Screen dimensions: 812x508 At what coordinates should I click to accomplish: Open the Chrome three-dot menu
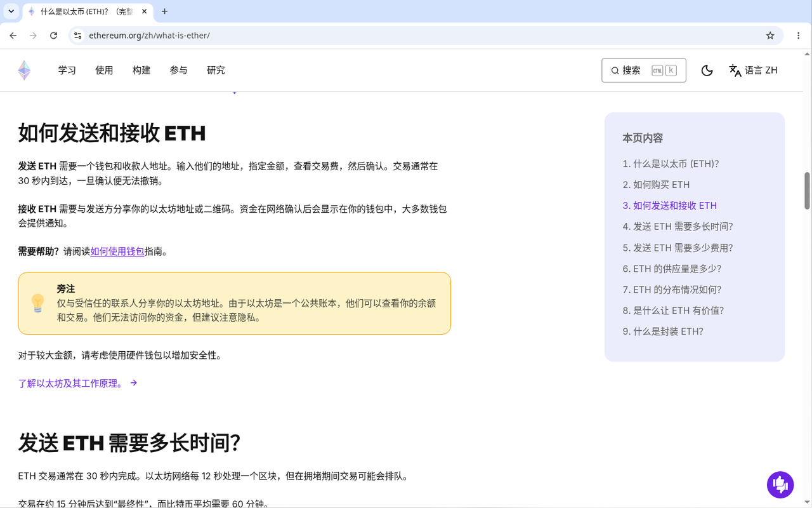pyautogui.click(x=798, y=36)
